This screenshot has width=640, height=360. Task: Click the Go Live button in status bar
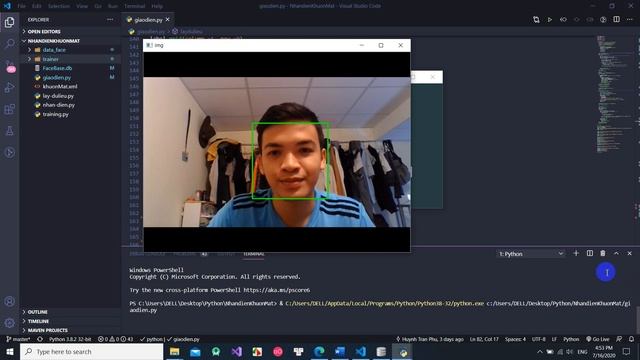pos(598,339)
